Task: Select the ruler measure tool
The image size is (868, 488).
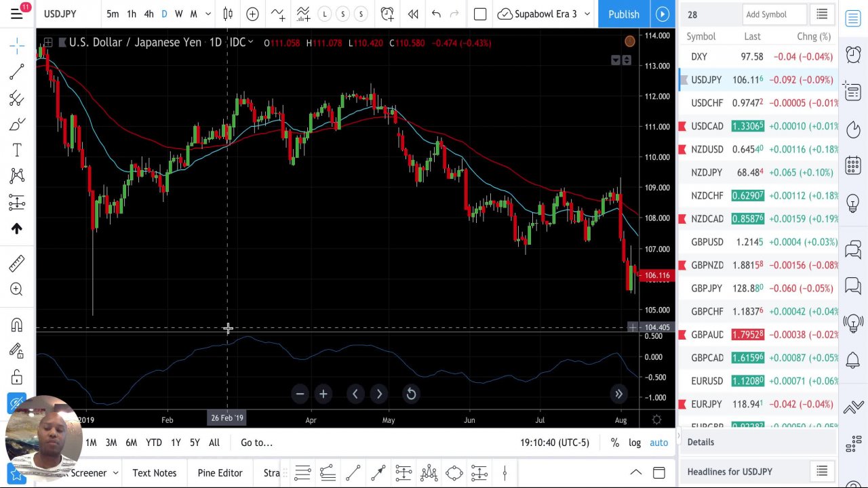Action: [x=17, y=263]
